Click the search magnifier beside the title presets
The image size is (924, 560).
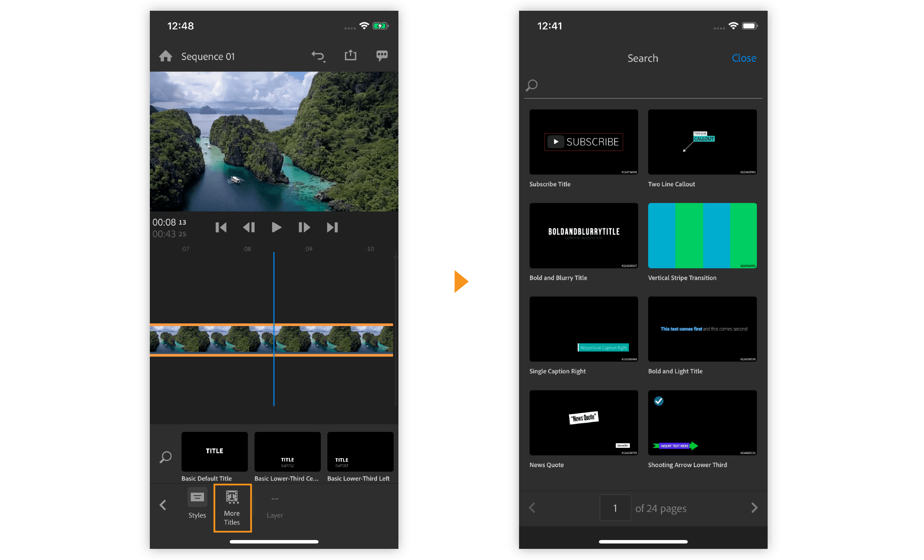point(165,457)
